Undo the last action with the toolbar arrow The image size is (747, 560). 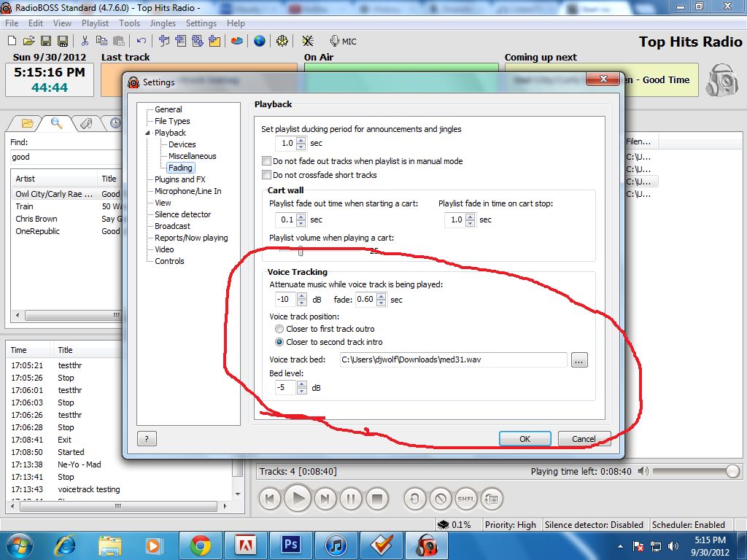(141, 41)
